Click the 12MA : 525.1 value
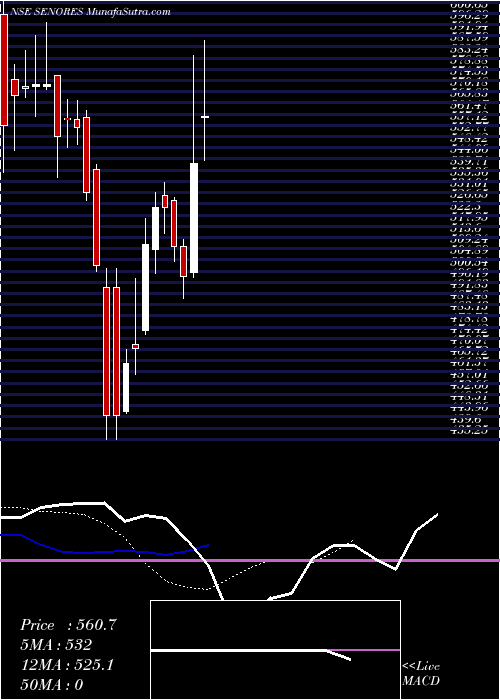 pyautogui.click(x=67, y=665)
